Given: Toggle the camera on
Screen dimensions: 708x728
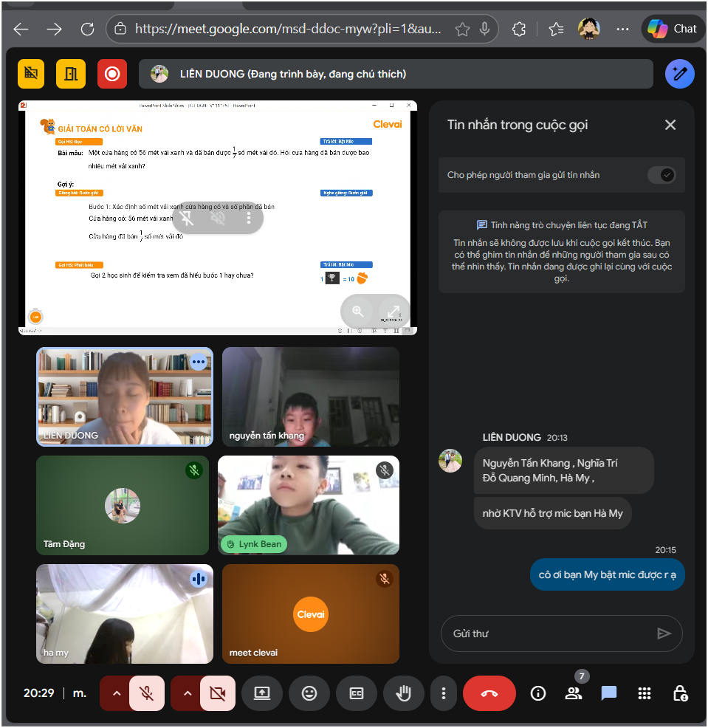Looking at the screenshot, I should click(217, 693).
